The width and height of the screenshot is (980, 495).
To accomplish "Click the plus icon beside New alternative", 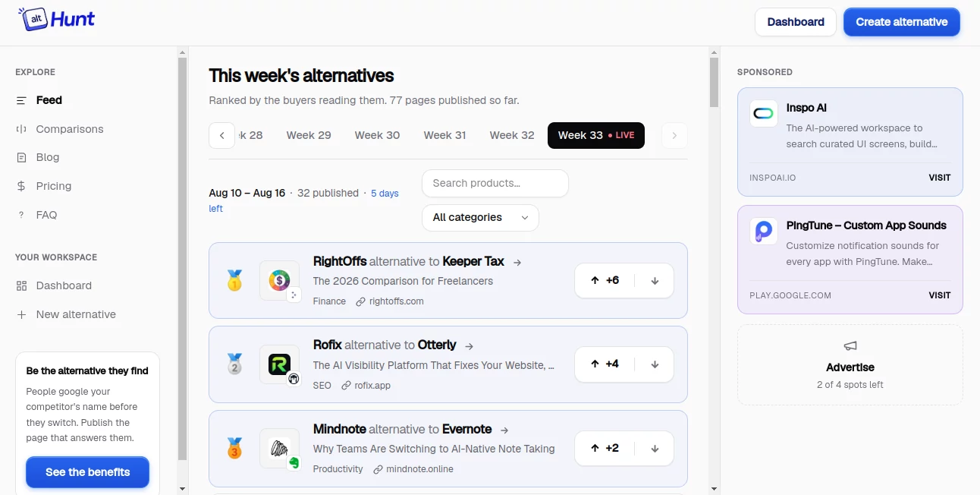I will click(x=21, y=314).
